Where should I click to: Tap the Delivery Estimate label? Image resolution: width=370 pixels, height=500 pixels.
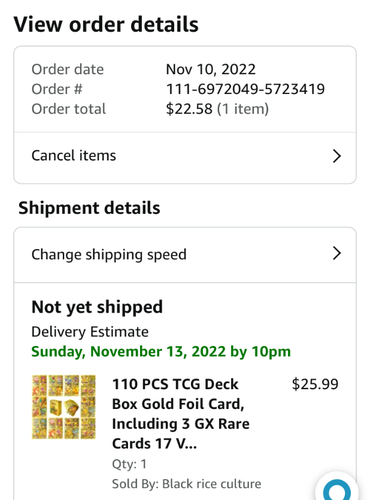pyautogui.click(x=90, y=332)
